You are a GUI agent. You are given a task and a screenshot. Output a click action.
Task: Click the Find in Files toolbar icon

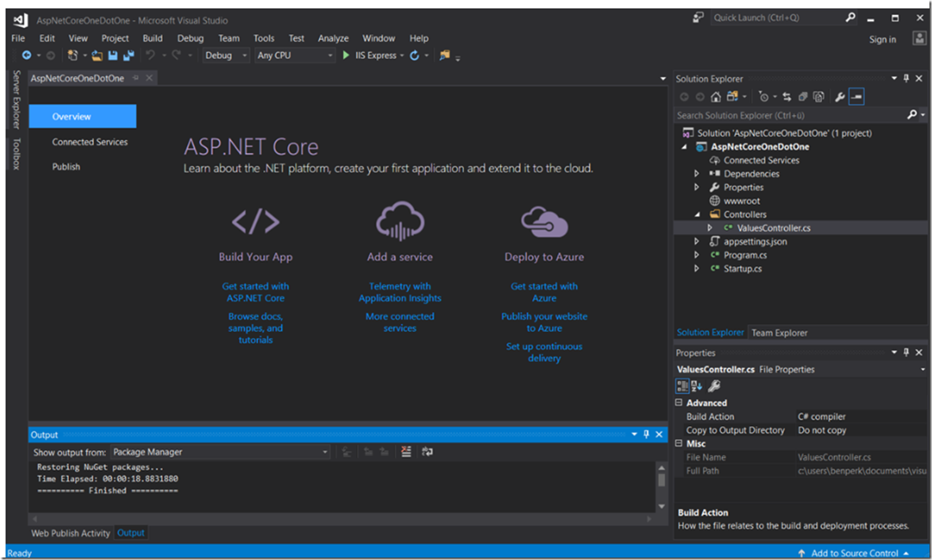pyautogui.click(x=444, y=55)
